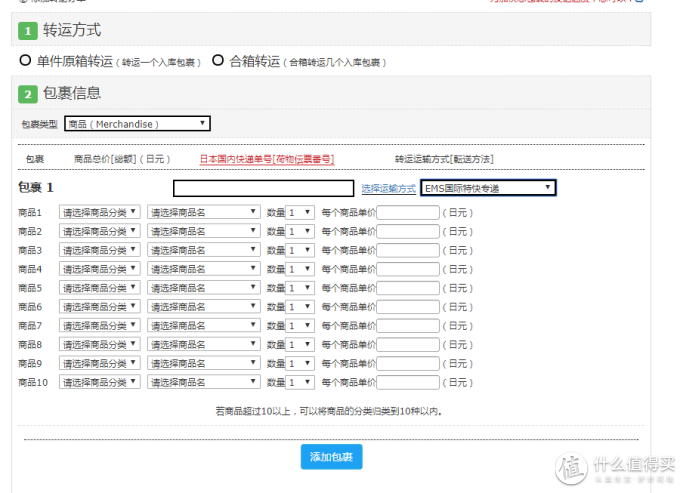Screen dimensions: 680x493
Task: Click 商品9 unit price field
Action: point(408,363)
